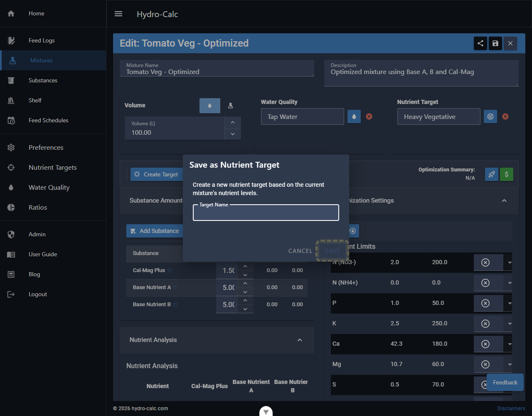
Task: Expand the K row dropdown
Action: tap(510, 324)
